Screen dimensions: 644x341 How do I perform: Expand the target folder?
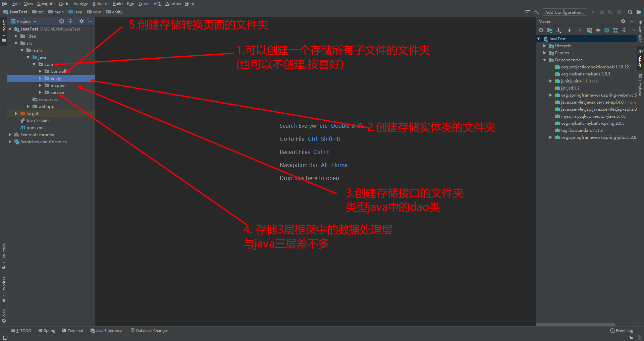tap(16, 114)
